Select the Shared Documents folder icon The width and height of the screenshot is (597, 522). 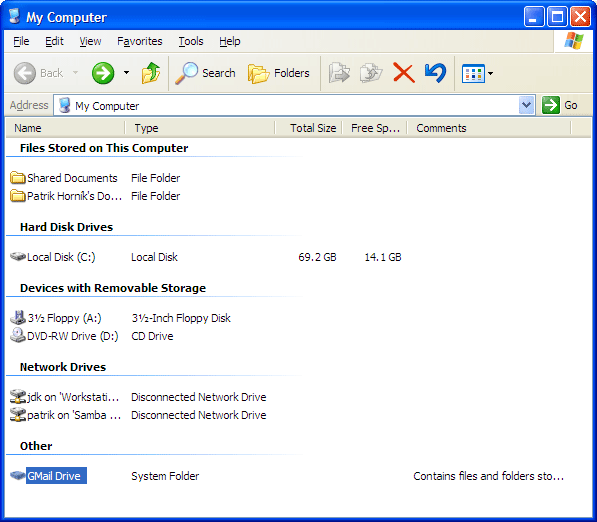[18, 177]
